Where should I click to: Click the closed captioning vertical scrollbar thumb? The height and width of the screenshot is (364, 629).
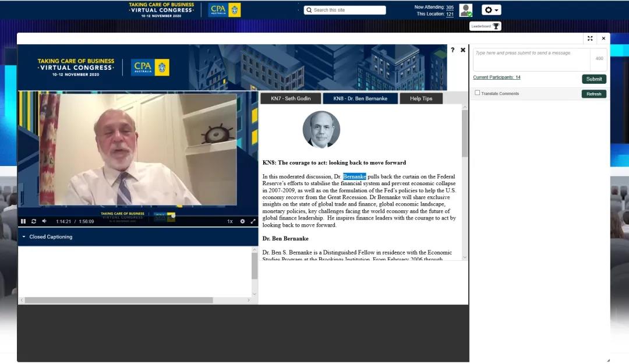[255, 266]
